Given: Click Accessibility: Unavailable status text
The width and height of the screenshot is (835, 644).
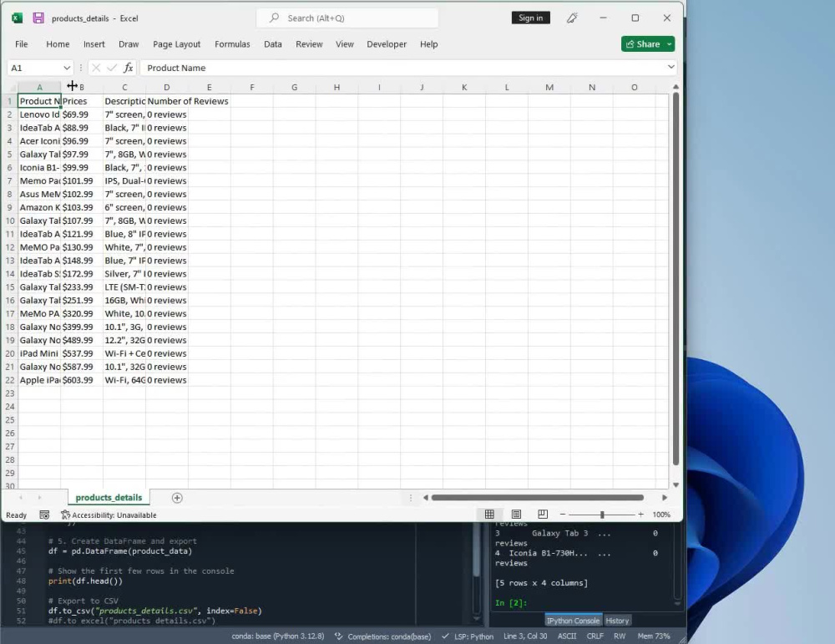Looking at the screenshot, I should click(114, 515).
